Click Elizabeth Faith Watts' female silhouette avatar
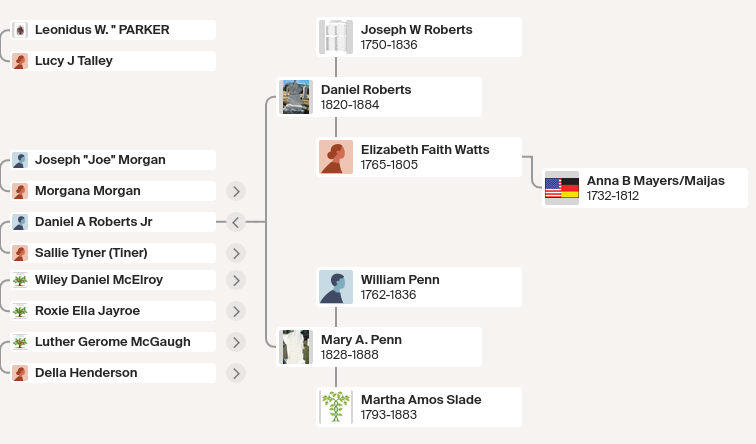 click(336, 157)
